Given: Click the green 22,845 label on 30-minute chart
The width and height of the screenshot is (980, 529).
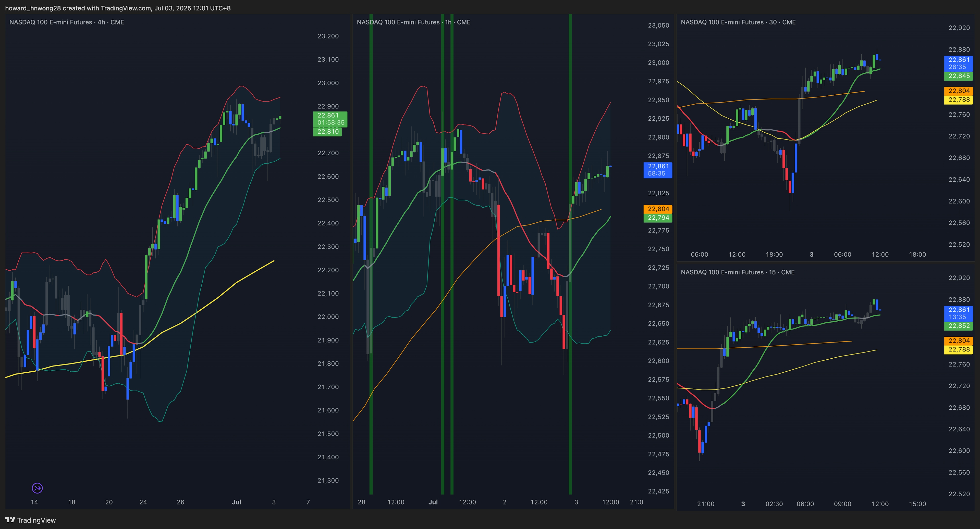Looking at the screenshot, I should [x=958, y=76].
